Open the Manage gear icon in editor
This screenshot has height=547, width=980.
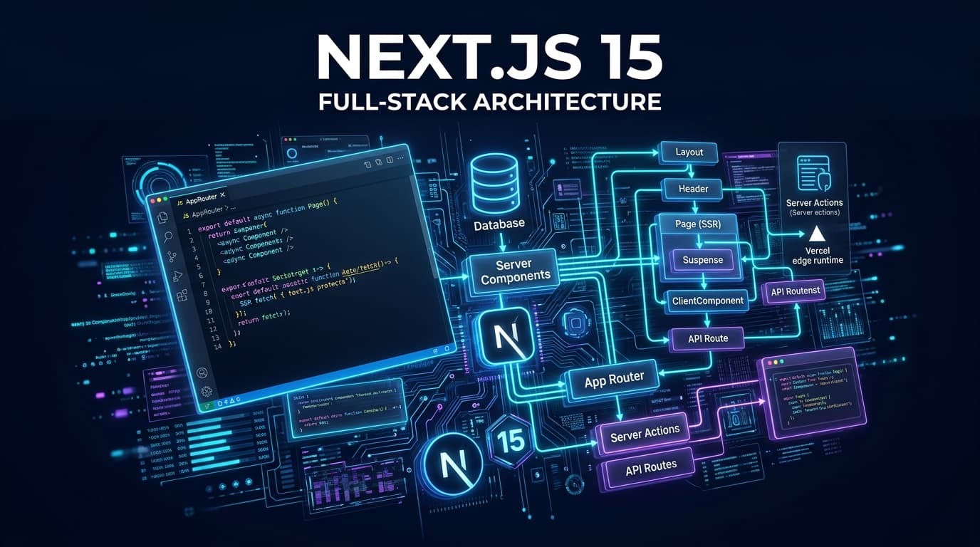pyautogui.click(x=207, y=391)
